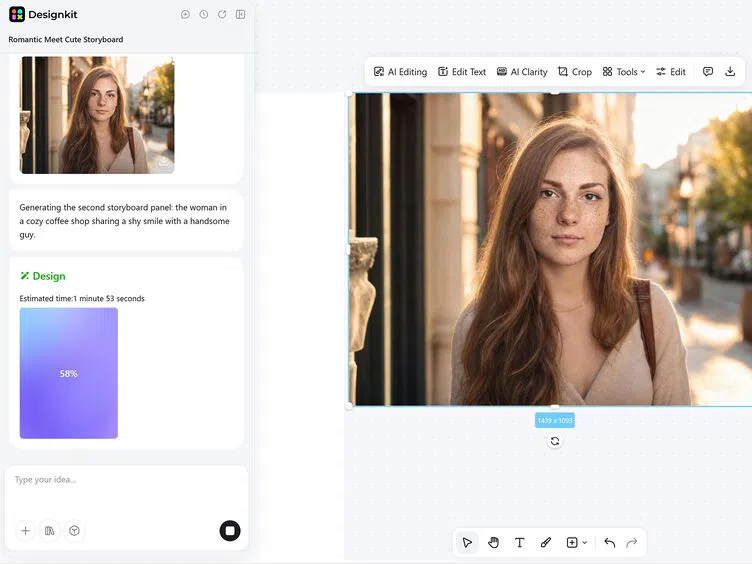Open AI Editing tool
Image resolution: width=752 pixels, height=564 pixels.
tap(400, 72)
